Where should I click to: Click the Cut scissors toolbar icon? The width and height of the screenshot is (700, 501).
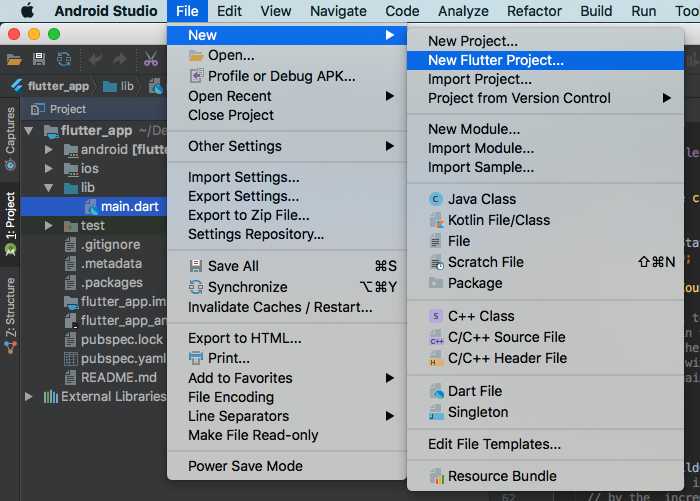pyautogui.click(x=150, y=59)
